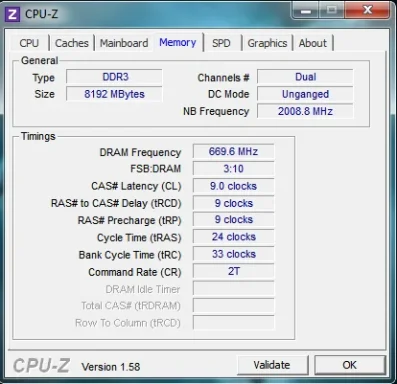The height and width of the screenshot is (384, 397).
Task: Click the Channels # label
Action: pos(223,78)
